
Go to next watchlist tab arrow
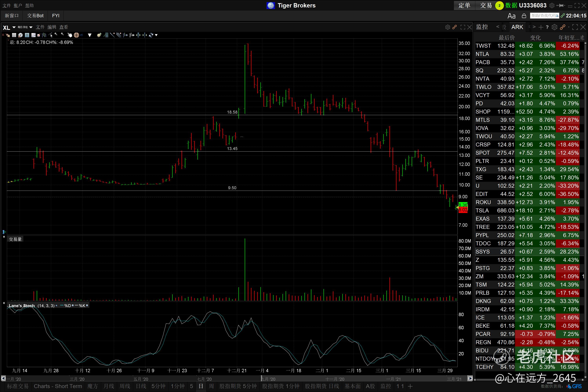534,27
